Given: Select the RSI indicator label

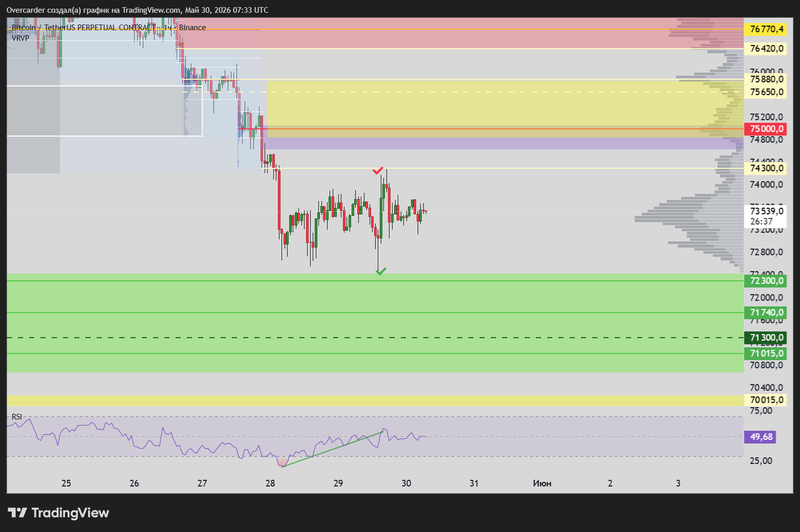Looking at the screenshot, I should click(17, 417).
